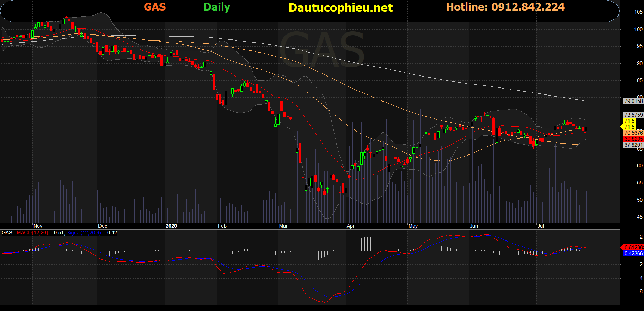Click the -4 MACD axis label
Viewport: 644px width, 311px height.
pyautogui.click(x=640, y=278)
